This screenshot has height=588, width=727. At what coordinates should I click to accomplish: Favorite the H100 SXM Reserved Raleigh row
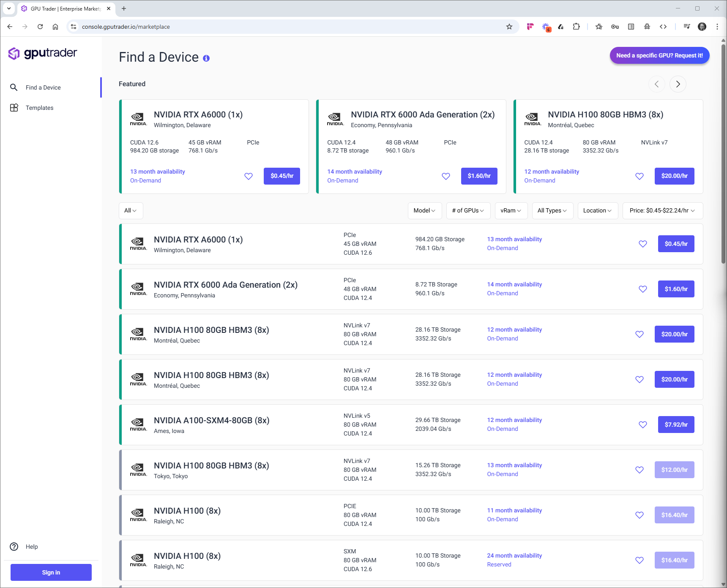click(x=640, y=560)
